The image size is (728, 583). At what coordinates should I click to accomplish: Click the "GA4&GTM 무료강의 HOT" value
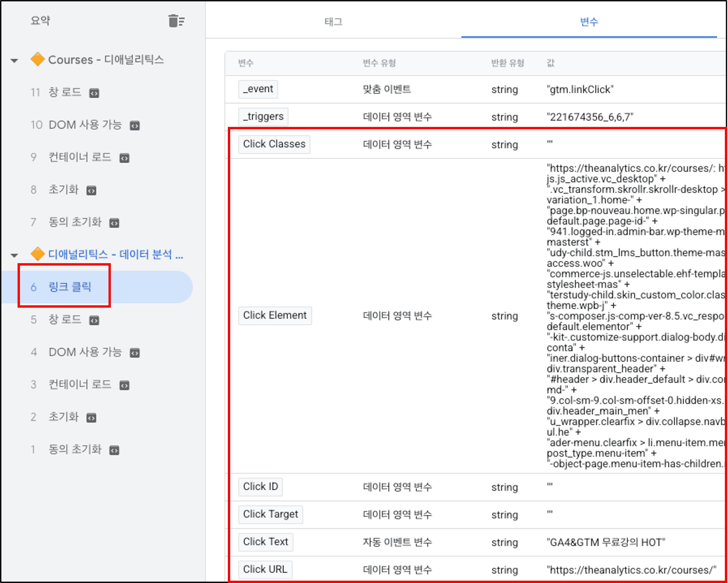[606, 542]
